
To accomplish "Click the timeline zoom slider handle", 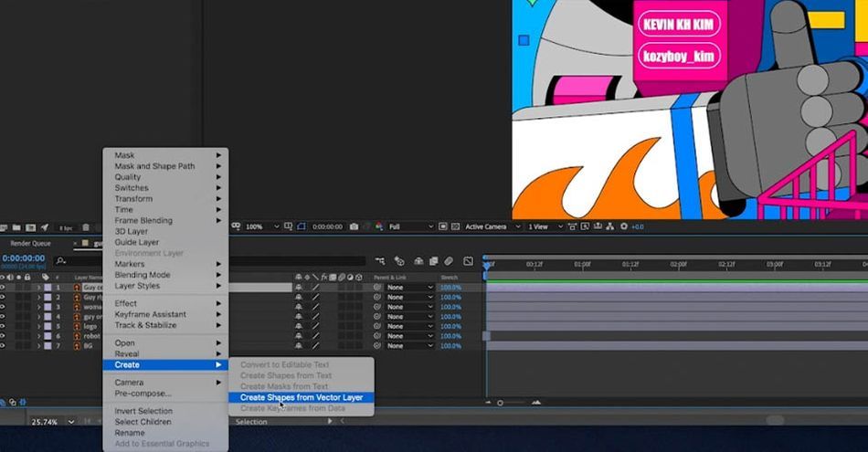I will coord(500,403).
